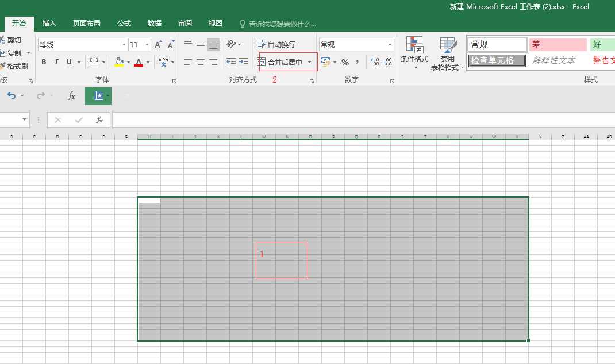Toggle bottom vertical align button
Screen dimensions: 615x364
point(213,44)
